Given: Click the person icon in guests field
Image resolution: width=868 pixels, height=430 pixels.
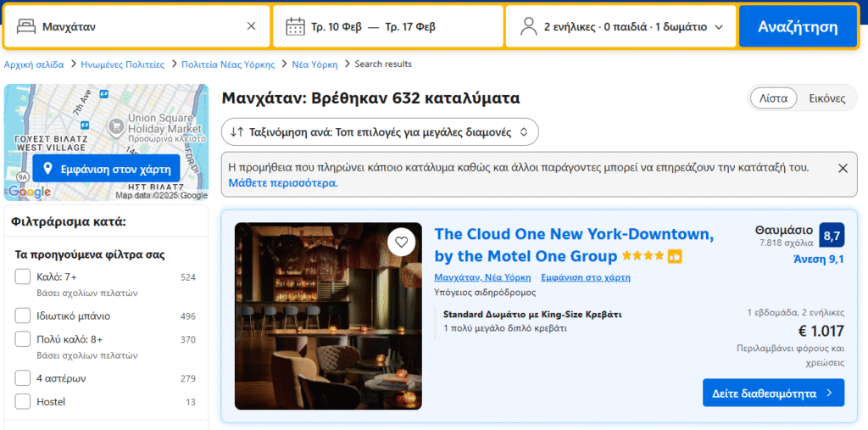Looking at the screenshot, I should pos(529,26).
